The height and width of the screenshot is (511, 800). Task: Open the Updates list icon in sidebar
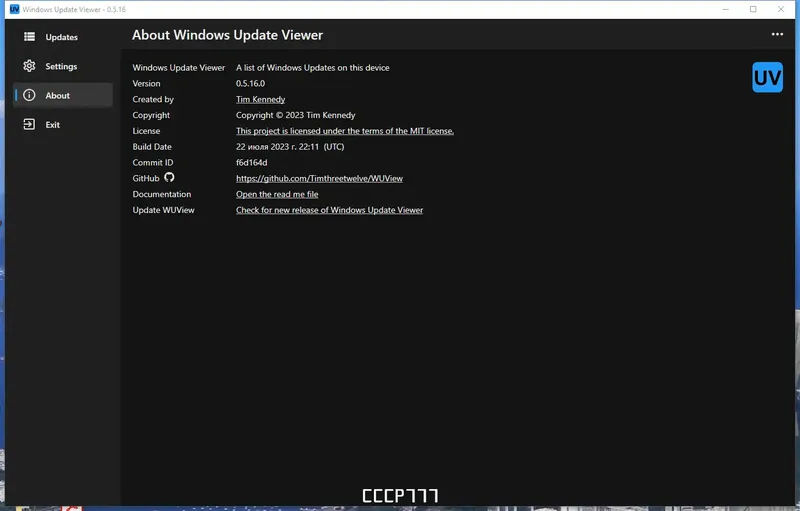tap(30, 37)
